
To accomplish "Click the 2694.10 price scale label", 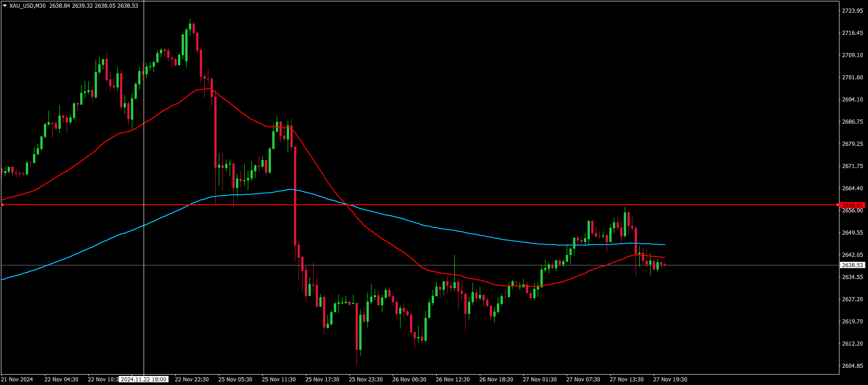I will (852, 100).
